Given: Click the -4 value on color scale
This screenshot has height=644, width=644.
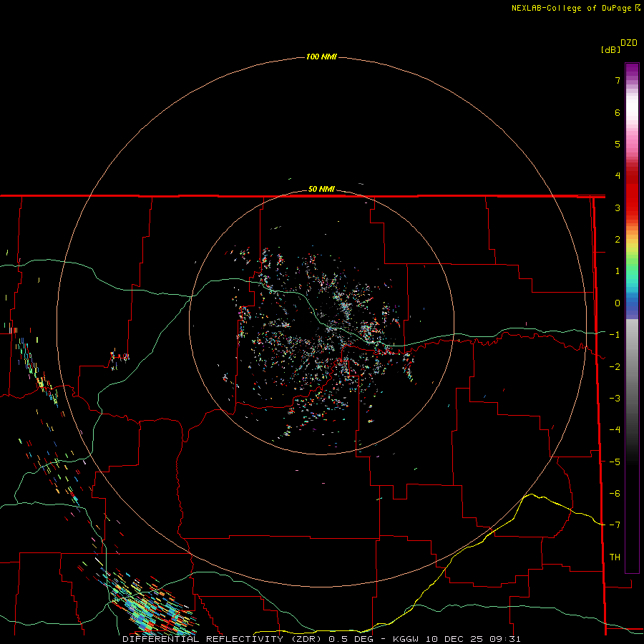Looking at the screenshot, I should coord(615,430).
